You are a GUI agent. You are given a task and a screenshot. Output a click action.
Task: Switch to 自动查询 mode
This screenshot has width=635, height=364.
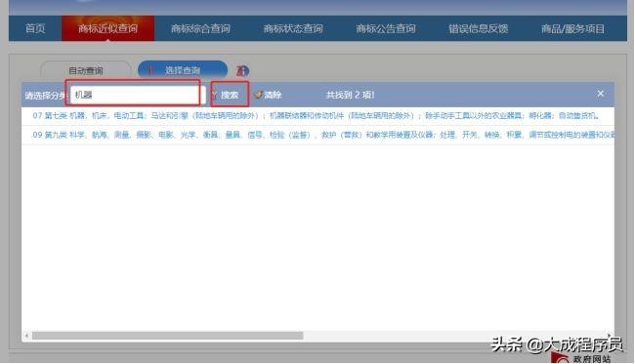(x=85, y=71)
